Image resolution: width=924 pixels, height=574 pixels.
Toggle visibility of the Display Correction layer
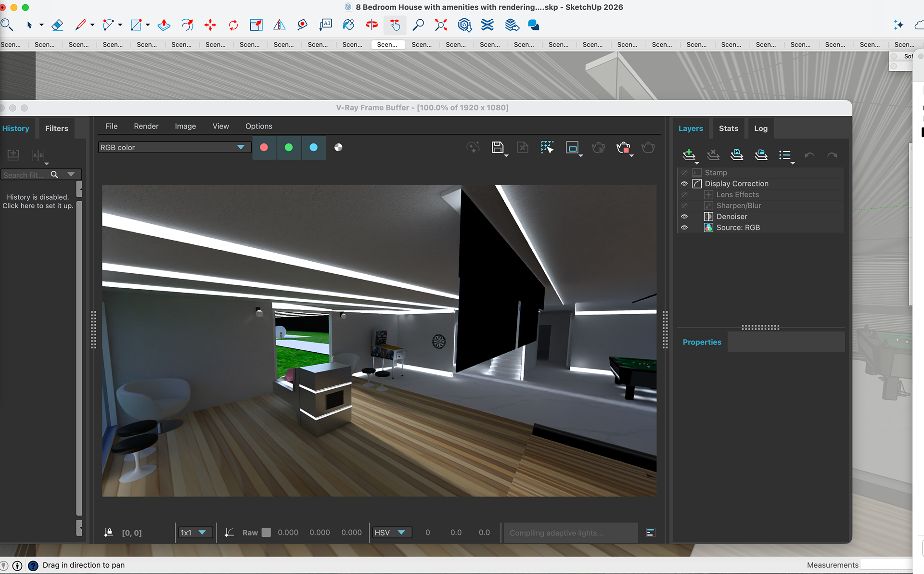coord(684,184)
